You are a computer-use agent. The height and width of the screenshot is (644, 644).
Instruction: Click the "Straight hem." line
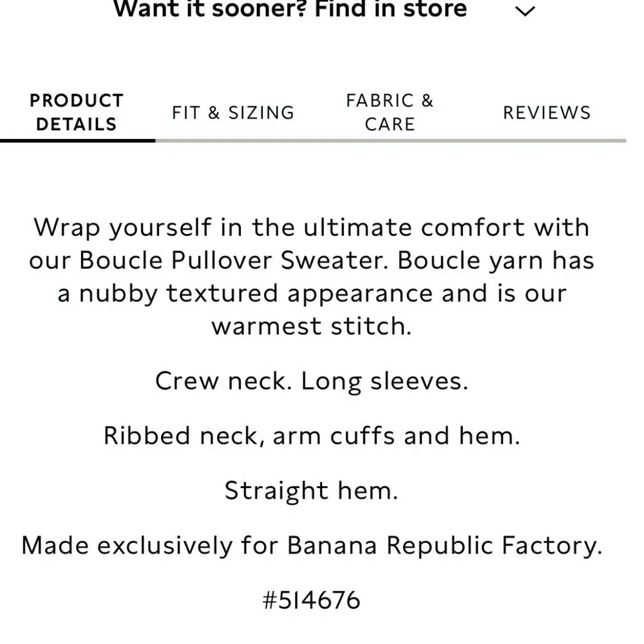tap(312, 491)
